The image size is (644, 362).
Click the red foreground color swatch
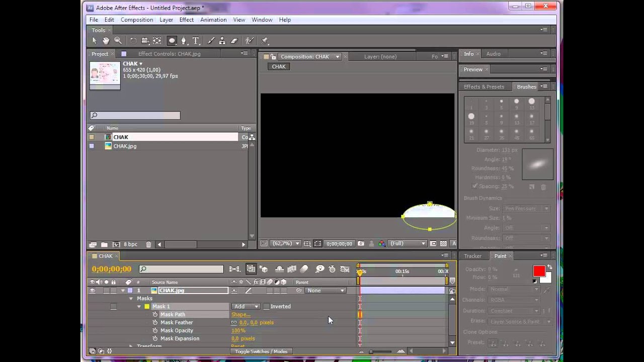[539, 271]
